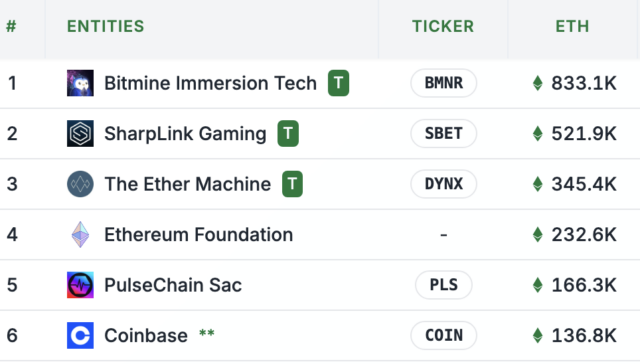Sort by the ETH column header
The width and height of the screenshot is (640, 364).
click(x=572, y=27)
